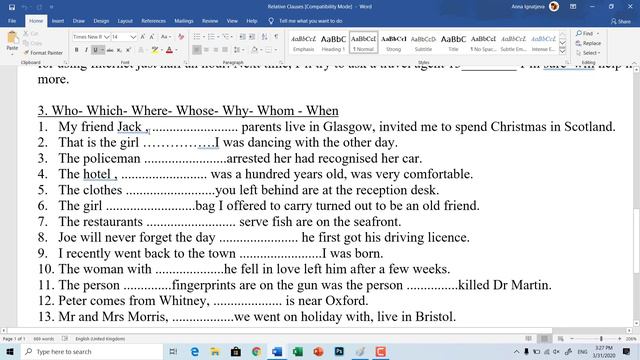Switch to the Design tab
640x360 pixels.
point(101,21)
